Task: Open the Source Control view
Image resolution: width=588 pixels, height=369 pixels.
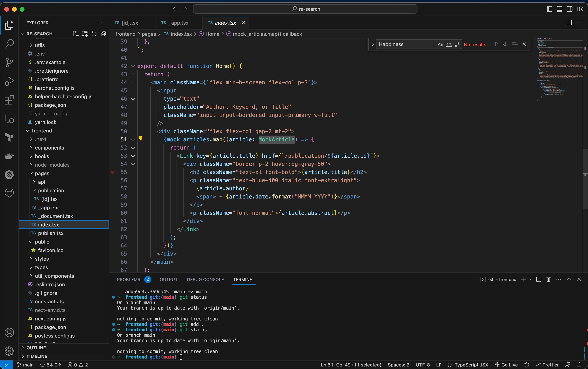Action: tap(9, 62)
